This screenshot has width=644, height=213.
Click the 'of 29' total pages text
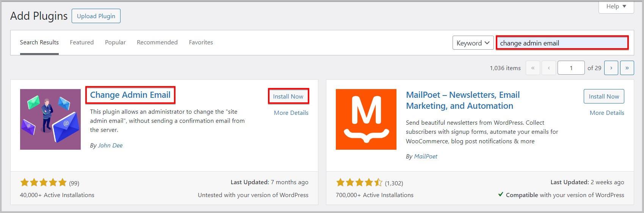click(594, 68)
